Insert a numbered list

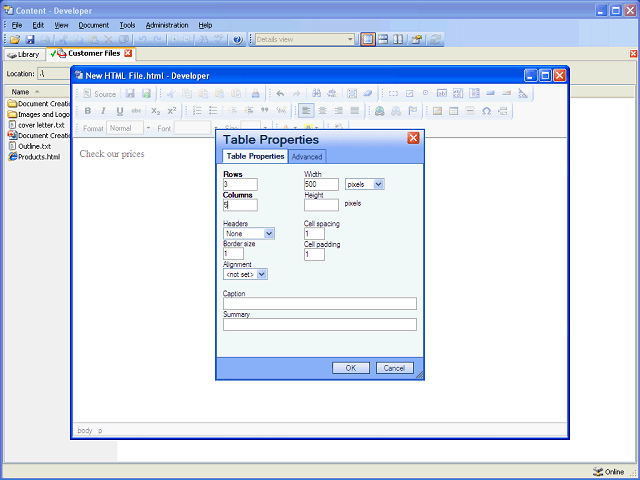(x=197, y=111)
